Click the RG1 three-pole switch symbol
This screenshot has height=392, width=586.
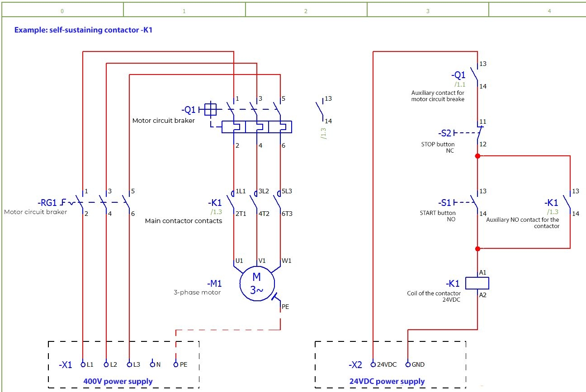(x=104, y=202)
